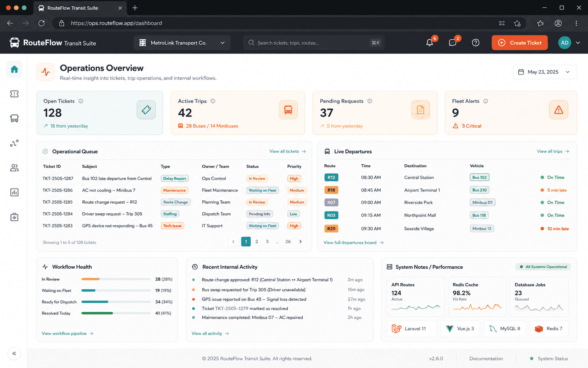Select page 1 in ticket pagination
The width and height of the screenshot is (588, 368).
pos(246,241)
